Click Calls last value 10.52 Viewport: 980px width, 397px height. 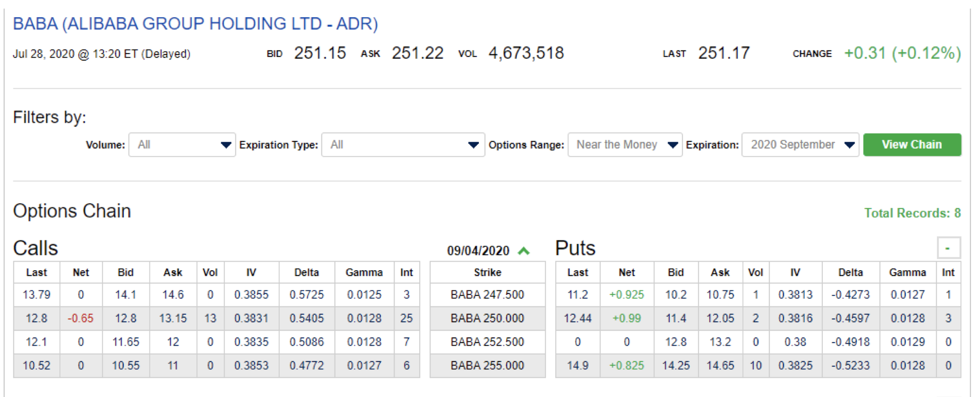36,366
